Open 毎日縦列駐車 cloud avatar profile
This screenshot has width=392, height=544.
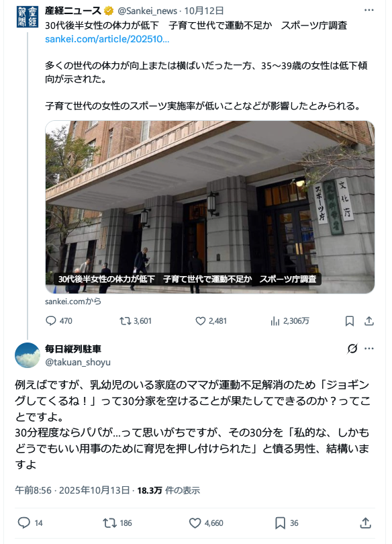pyautogui.click(x=28, y=355)
